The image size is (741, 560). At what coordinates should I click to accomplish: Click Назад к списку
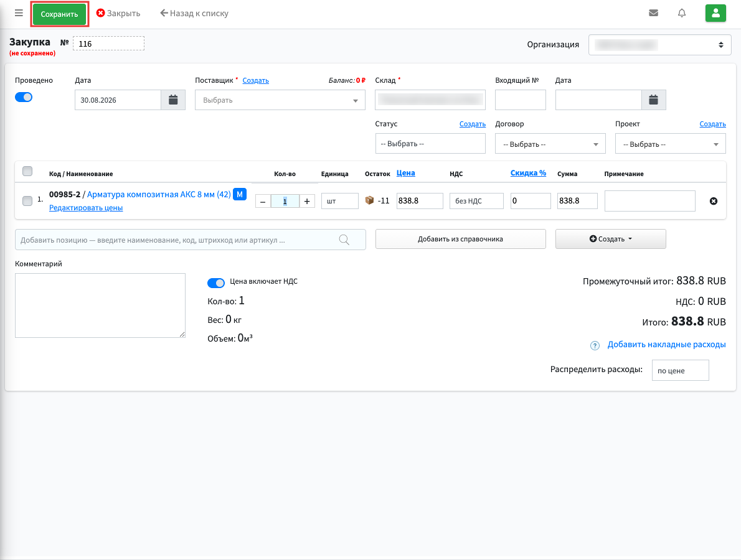[x=194, y=13]
